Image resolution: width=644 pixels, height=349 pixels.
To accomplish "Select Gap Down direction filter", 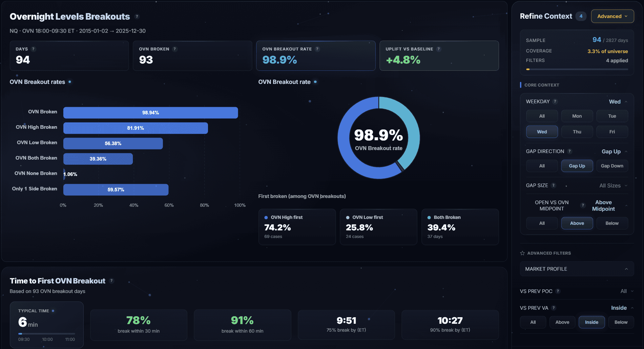I will [612, 166].
